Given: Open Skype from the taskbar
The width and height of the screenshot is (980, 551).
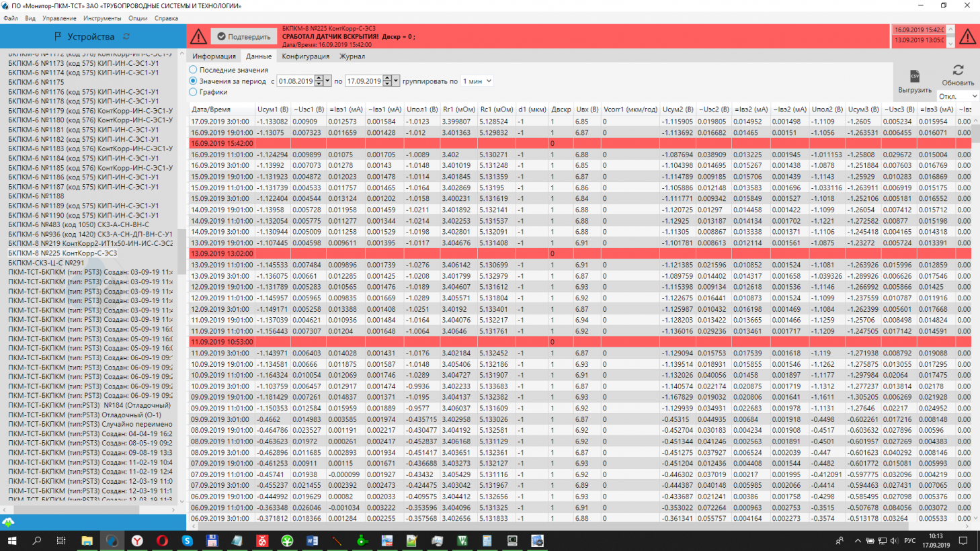Looking at the screenshot, I should point(187,541).
